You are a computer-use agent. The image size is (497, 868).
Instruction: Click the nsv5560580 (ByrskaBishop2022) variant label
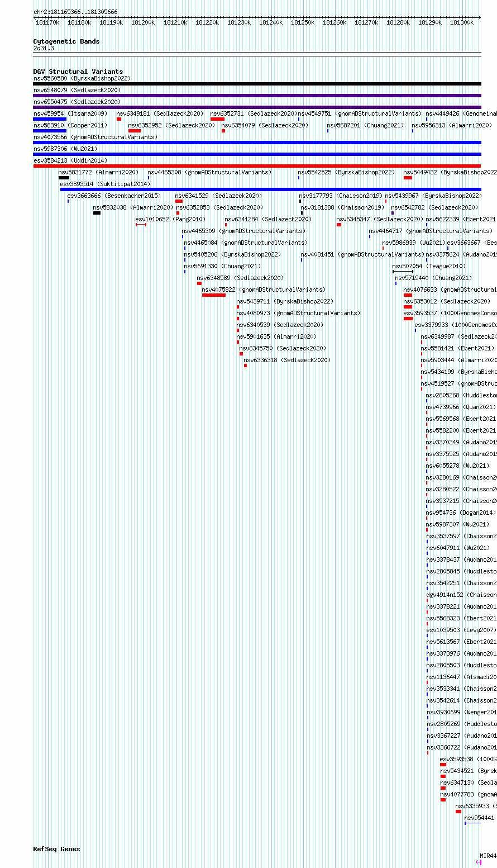point(82,79)
